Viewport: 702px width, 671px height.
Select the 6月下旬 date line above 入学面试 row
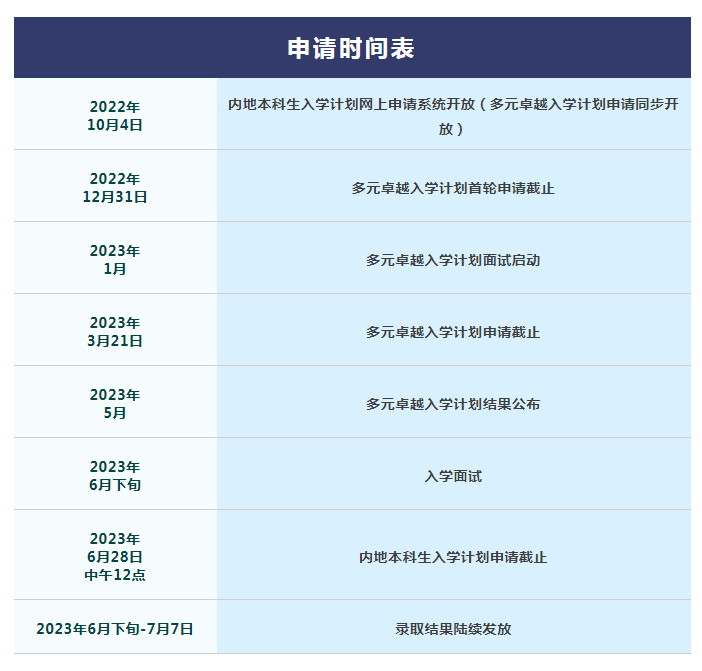pyautogui.click(x=115, y=485)
